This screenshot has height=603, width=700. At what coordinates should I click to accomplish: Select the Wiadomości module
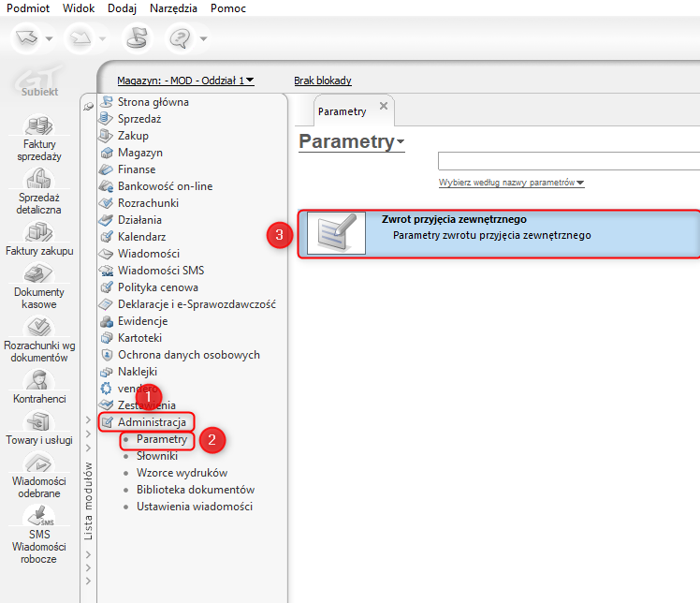pos(149,254)
